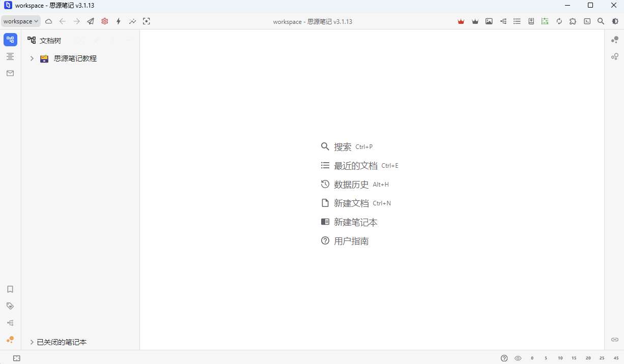Toggle the eye icon in status bar

518,358
